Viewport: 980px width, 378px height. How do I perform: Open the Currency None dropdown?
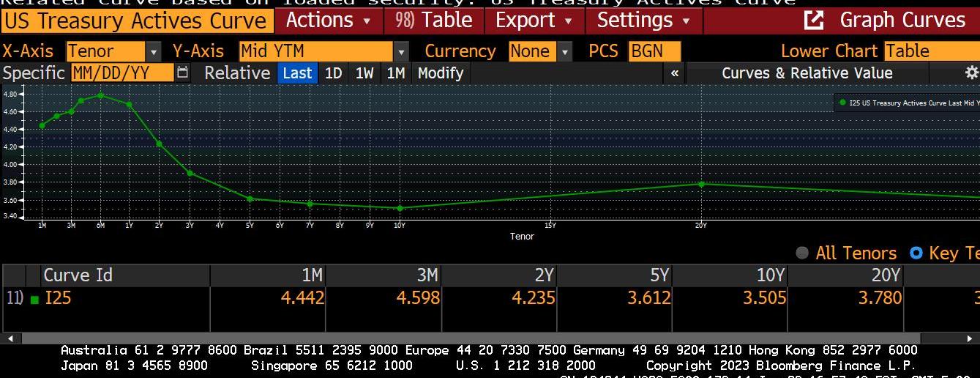tap(564, 51)
